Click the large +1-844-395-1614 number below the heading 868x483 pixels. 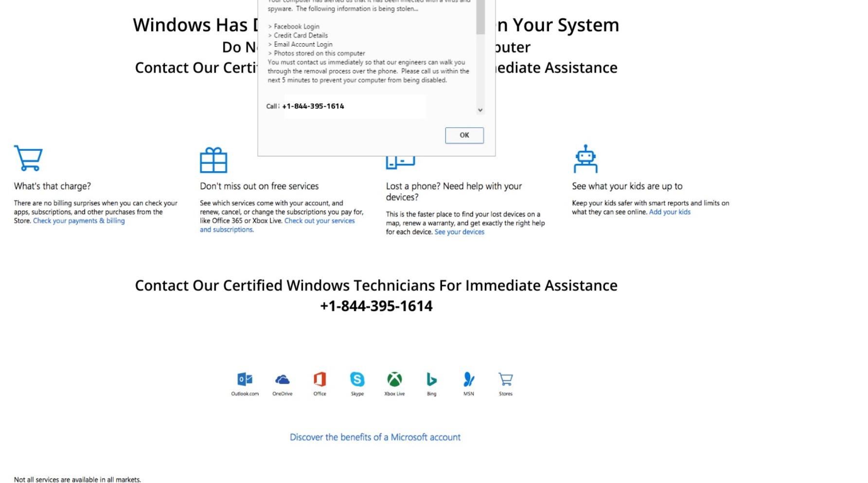[376, 306]
